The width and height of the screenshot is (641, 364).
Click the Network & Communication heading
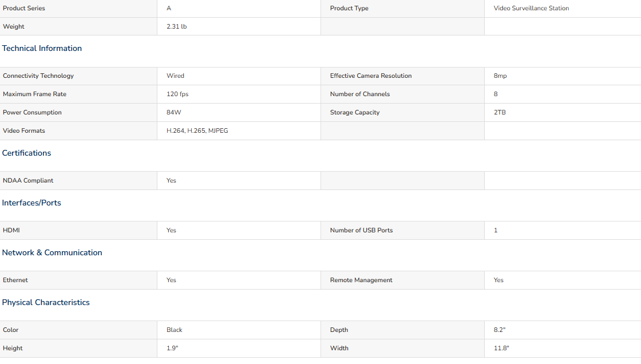point(52,253)
